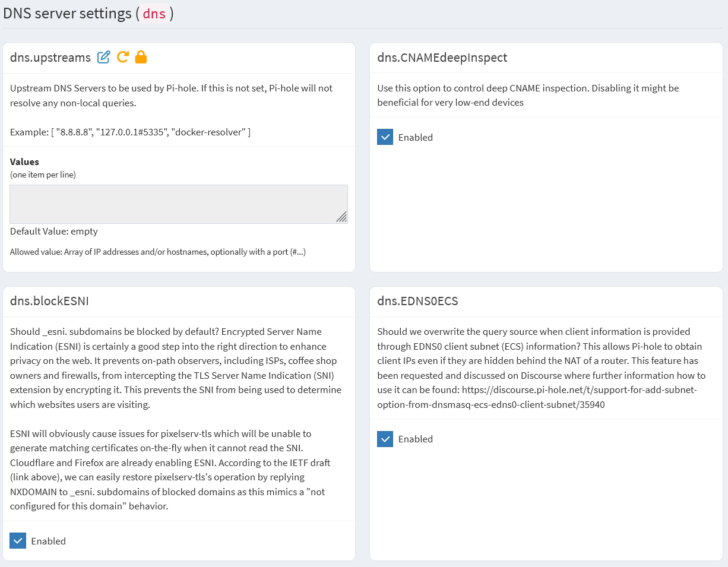Click the "DNS server settings" page heading

click(x=67, y=14)
